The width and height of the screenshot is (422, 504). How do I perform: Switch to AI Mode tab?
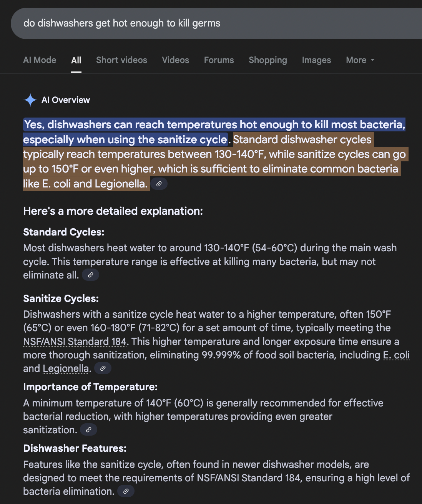point(40,60)
